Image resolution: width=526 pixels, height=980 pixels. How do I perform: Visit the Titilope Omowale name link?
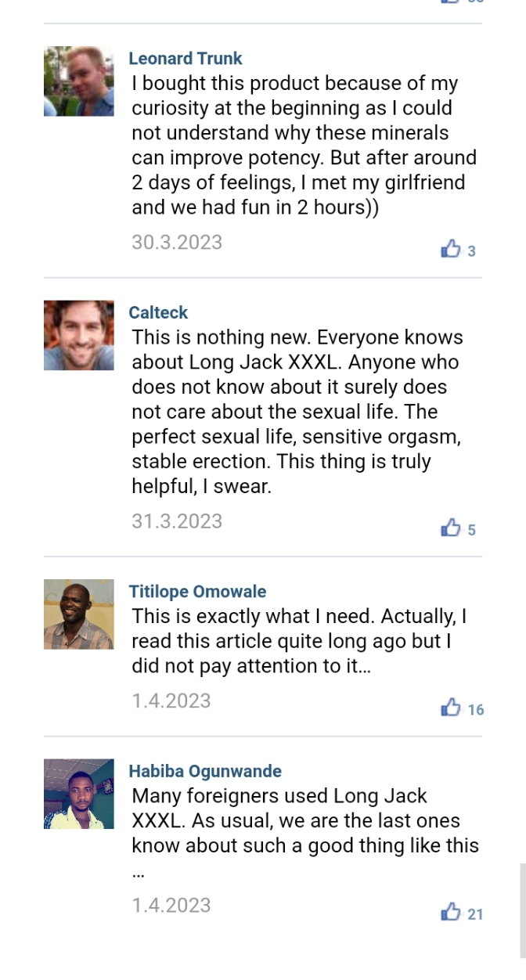pyautogui.click(x=197, y=592)
